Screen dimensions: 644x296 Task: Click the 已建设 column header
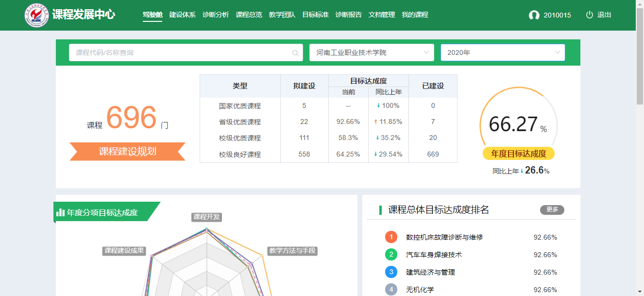(433, 86)
